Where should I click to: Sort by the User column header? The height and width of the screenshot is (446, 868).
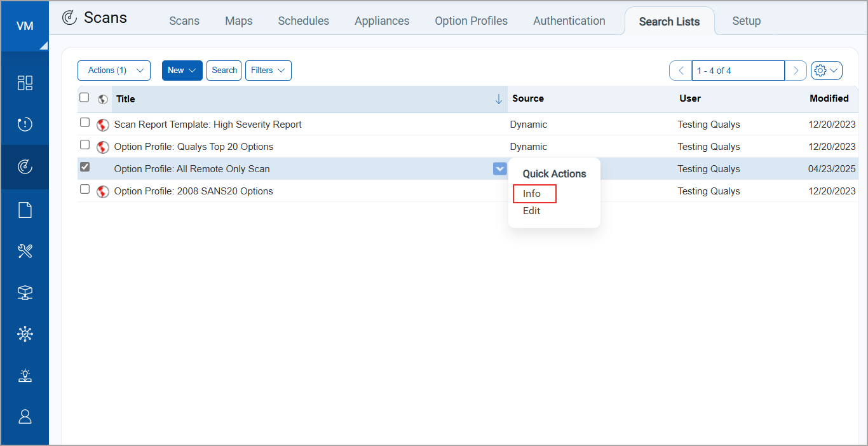[690, 98]
